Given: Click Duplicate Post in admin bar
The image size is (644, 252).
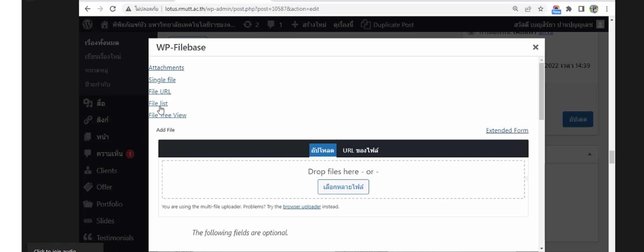Looking at the screenshot, I should click(x=387, y=25).
